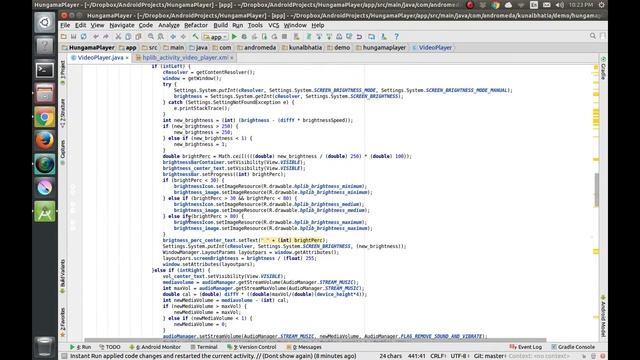Open the Run tool window tab
The width and height of the screenshot is (640, 360).
point(80,347)
